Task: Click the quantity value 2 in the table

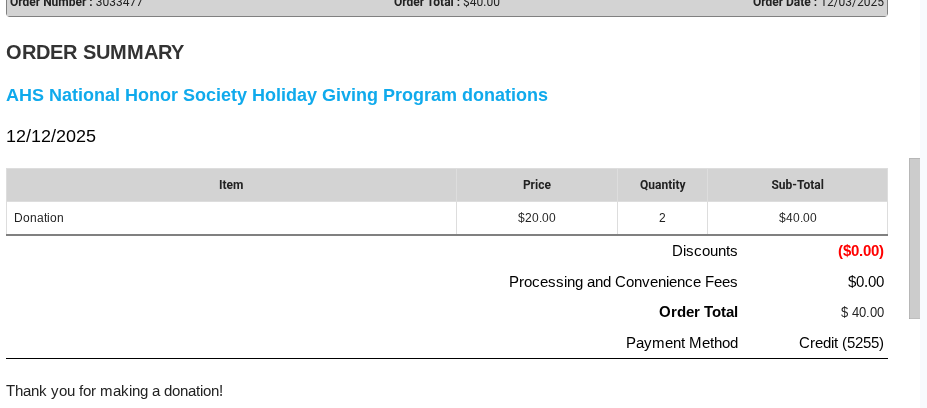Action: (x=662, y=218)
